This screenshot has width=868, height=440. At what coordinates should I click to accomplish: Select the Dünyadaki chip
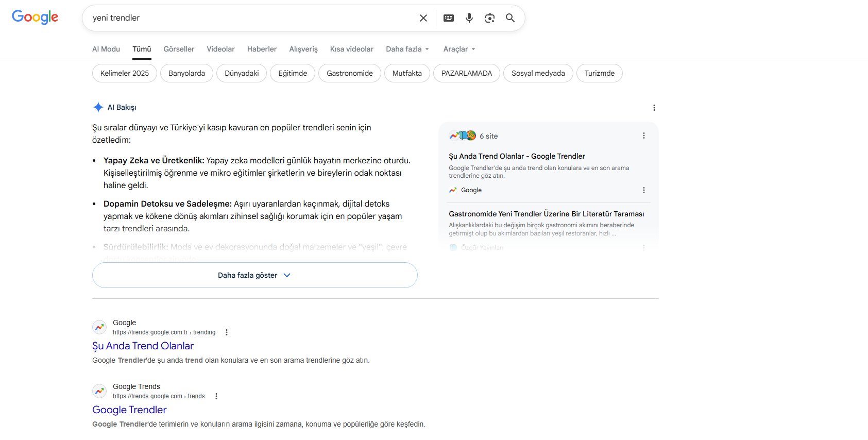click(x=242, y=73)
